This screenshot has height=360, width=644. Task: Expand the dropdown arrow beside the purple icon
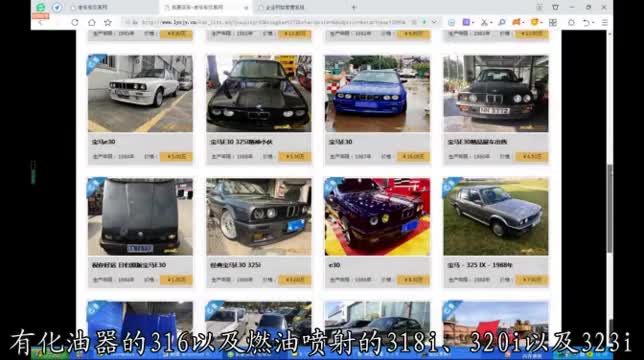473,23
